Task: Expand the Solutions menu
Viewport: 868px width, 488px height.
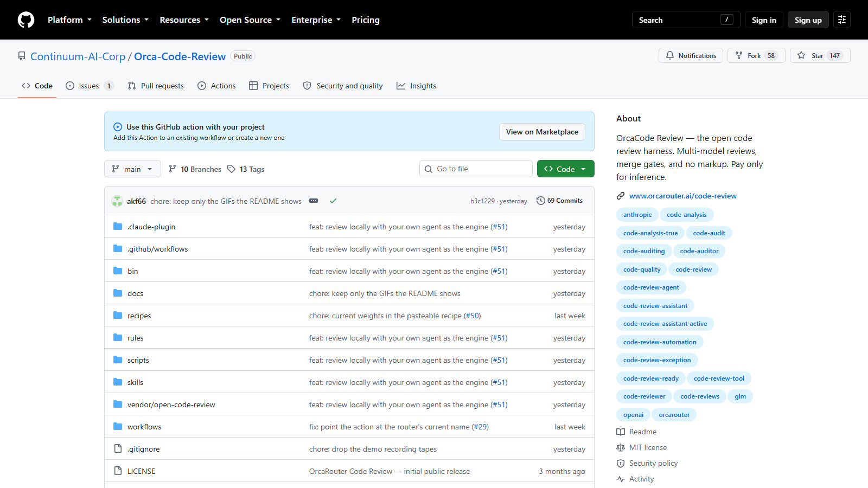Action: 125,20
